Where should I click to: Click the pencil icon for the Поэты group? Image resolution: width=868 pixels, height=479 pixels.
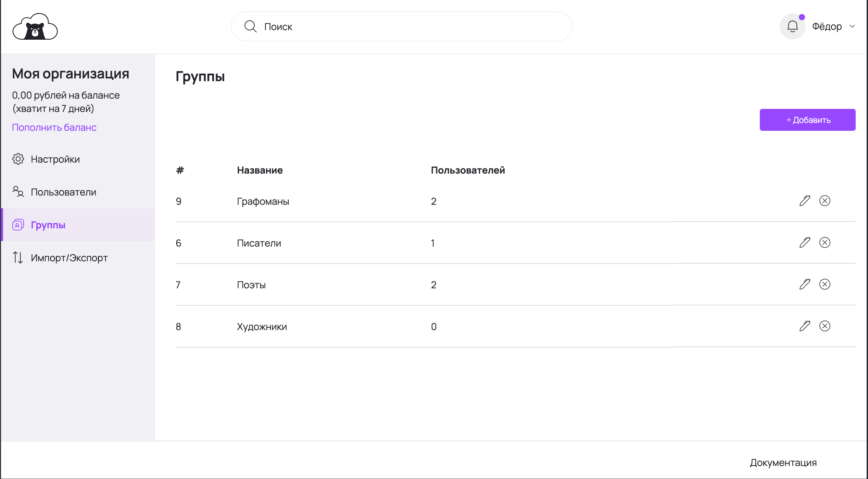click(x=805, y=284)
